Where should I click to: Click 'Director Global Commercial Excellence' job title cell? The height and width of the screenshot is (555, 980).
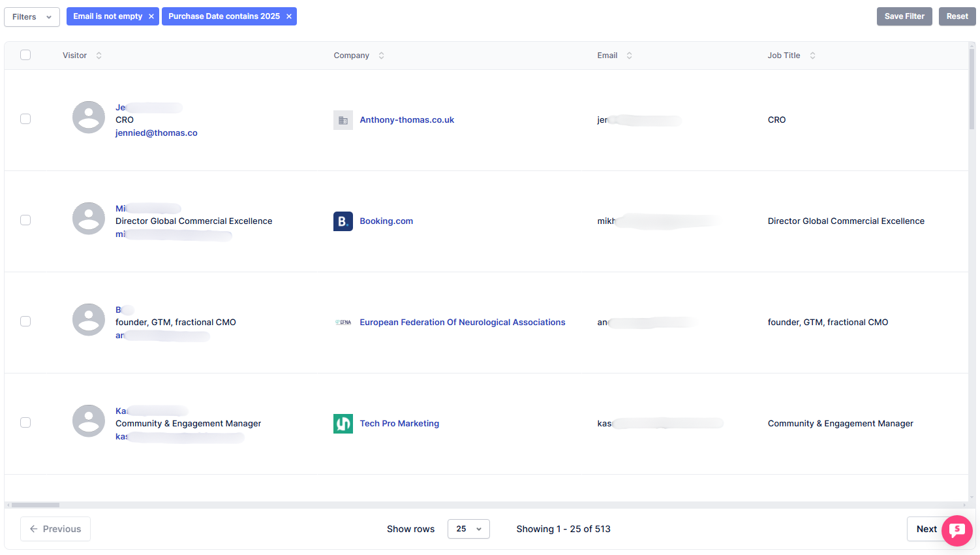[846, 221]
